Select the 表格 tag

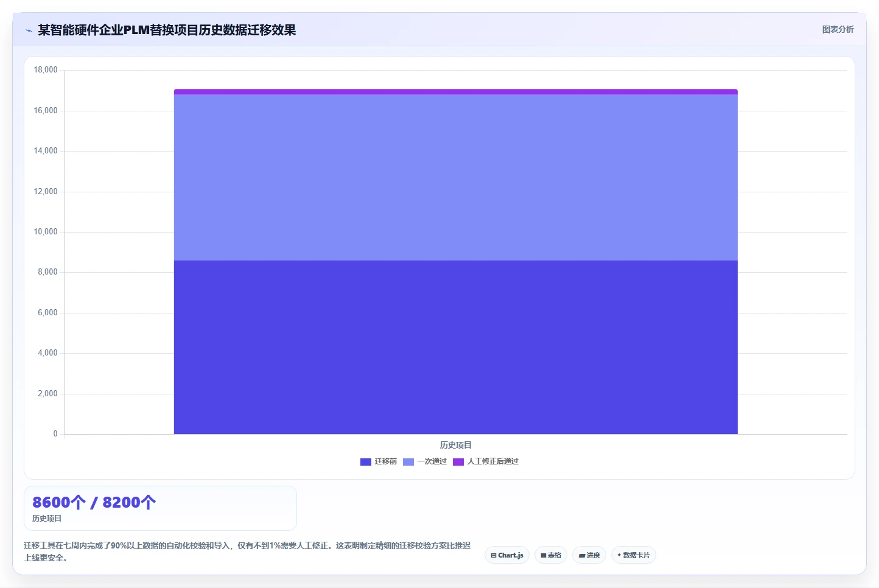click(x=550, y=555)
